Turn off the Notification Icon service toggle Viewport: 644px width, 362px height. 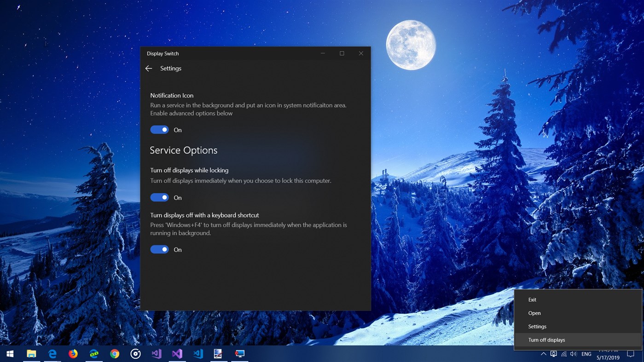point(159,129)
